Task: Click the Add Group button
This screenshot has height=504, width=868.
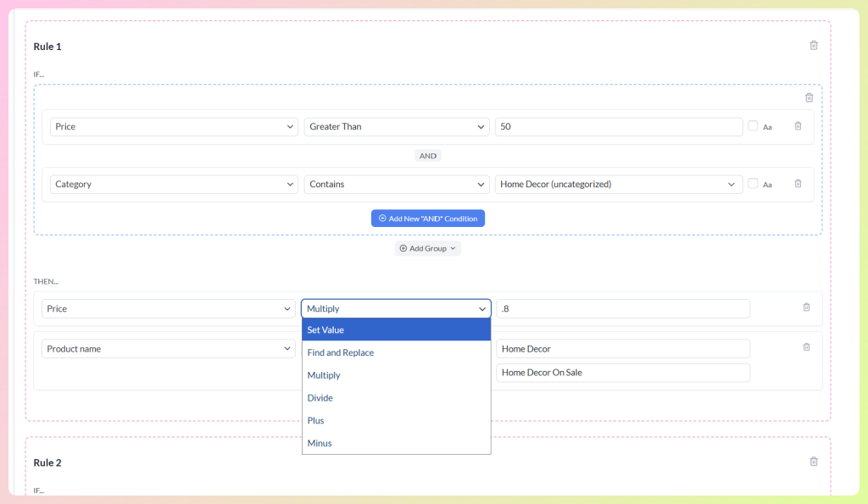Action: click(428, 247)
